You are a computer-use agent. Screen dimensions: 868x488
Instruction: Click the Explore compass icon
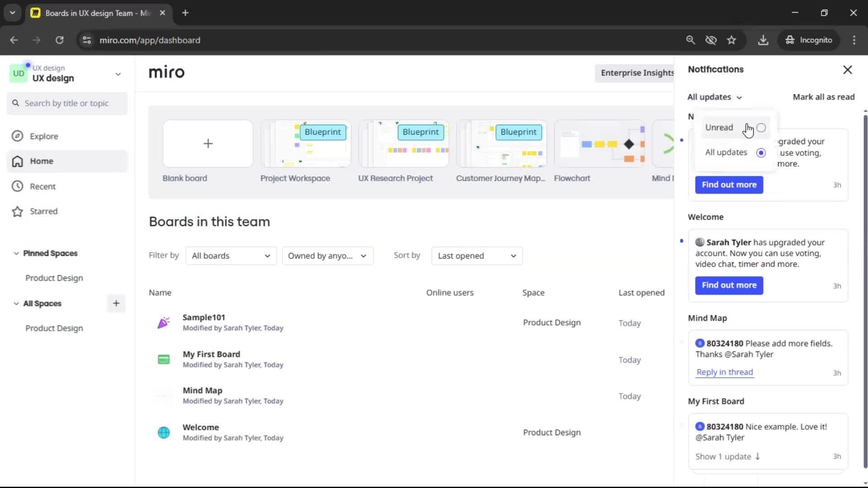tap(17, 136)
